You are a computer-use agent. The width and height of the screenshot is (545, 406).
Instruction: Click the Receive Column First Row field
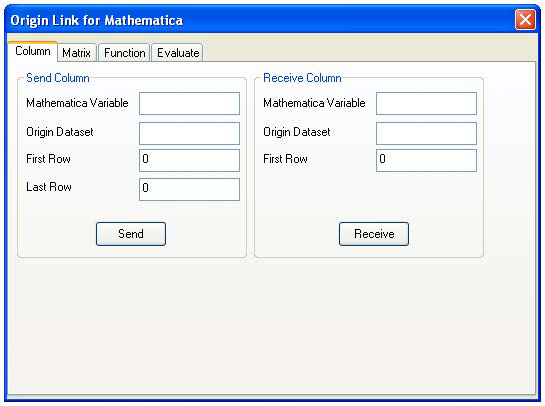click(x=426, y=160)
